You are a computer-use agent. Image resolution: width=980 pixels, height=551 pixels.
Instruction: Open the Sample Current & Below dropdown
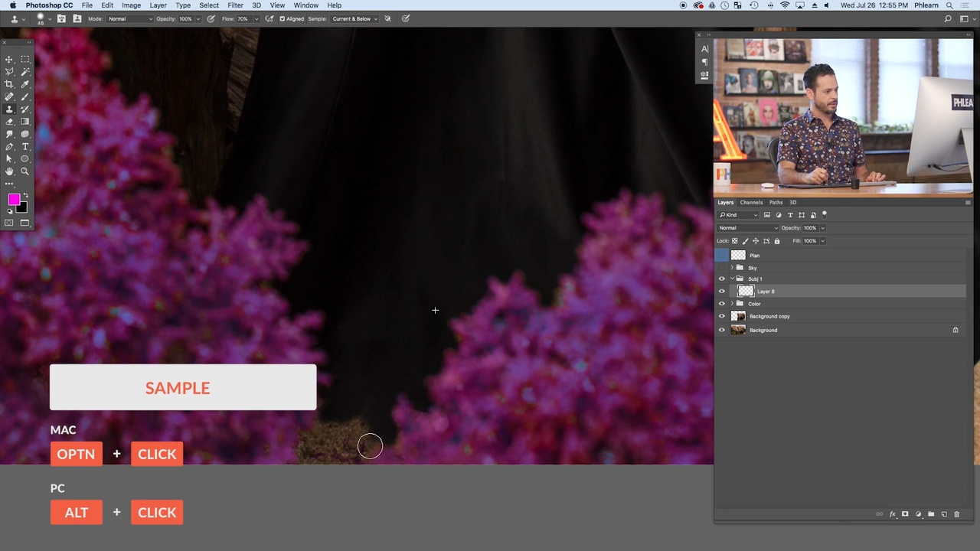click(354, 18)
